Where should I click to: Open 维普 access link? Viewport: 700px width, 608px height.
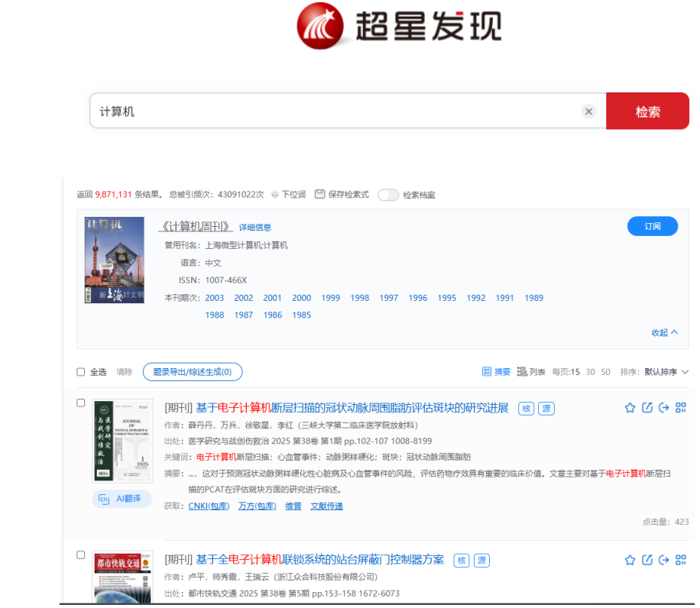pos(293,506)
